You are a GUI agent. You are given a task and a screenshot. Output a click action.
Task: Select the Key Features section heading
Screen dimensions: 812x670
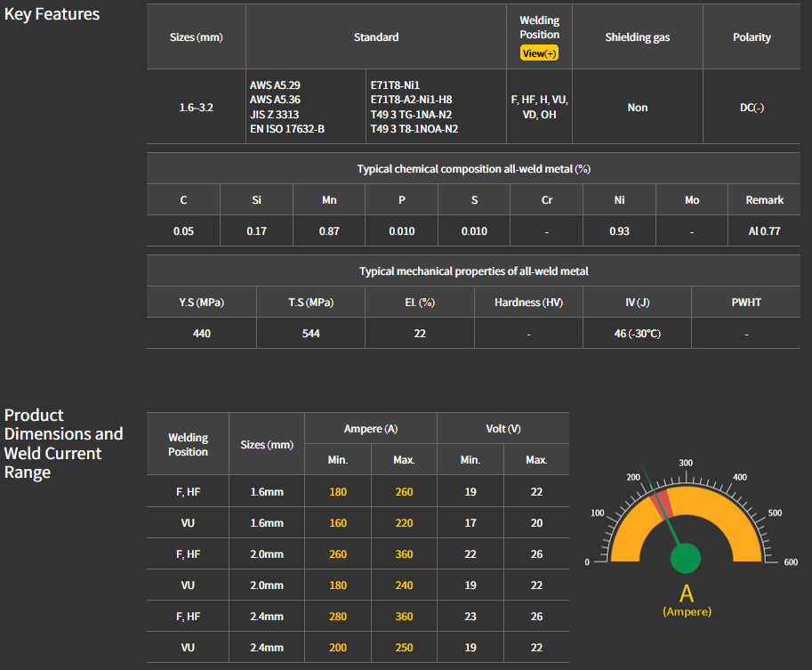(x=52, y=14)
